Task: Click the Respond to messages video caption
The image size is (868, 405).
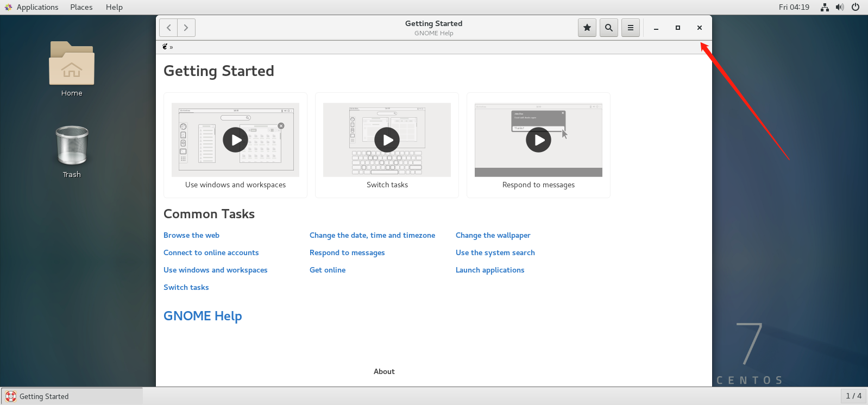Action: [x=538, y=185]
